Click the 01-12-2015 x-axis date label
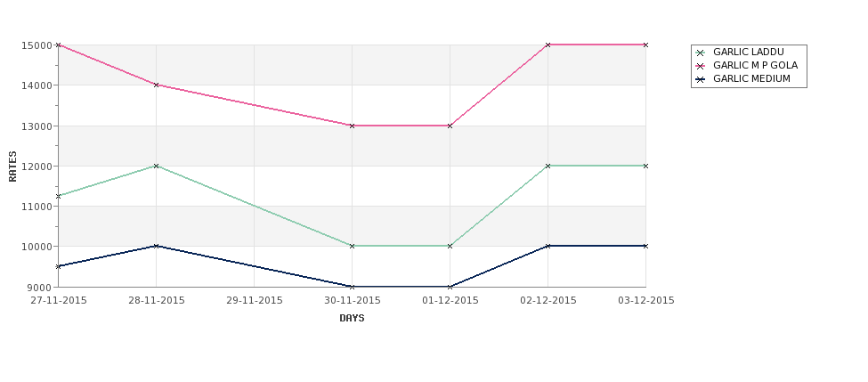This screenshot has height=382, width=868. pos(450,301)
